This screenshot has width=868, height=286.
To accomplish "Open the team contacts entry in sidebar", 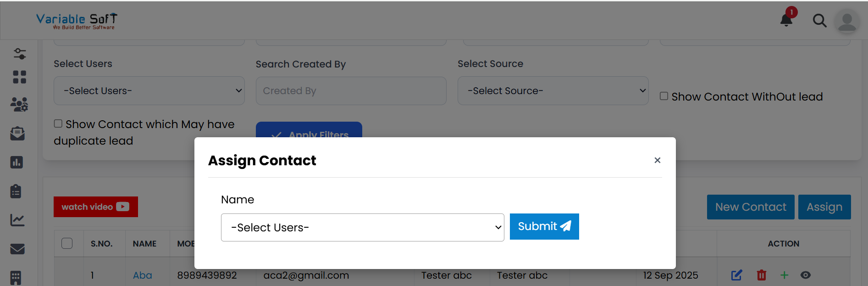I will (x=19, y=105).
